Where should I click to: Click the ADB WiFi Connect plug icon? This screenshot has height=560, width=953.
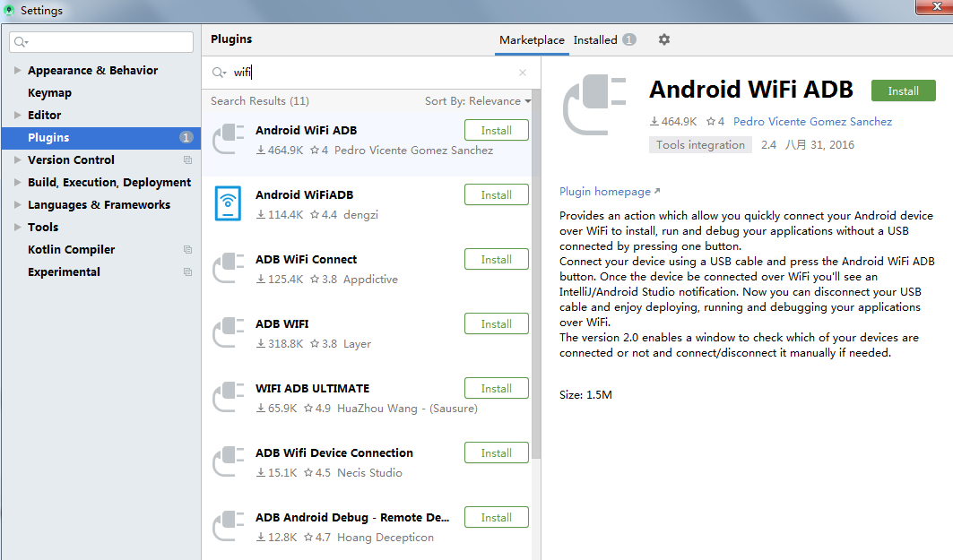[229, 268]
